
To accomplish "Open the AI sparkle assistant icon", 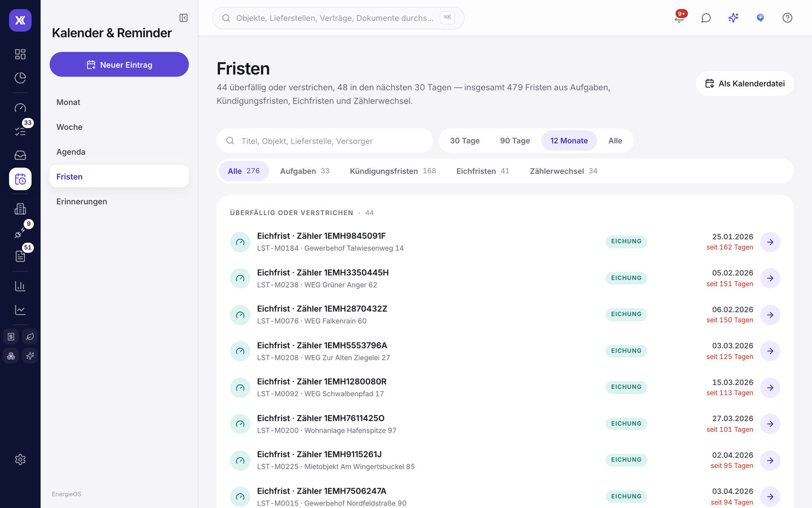I will [x=733, y=18].
